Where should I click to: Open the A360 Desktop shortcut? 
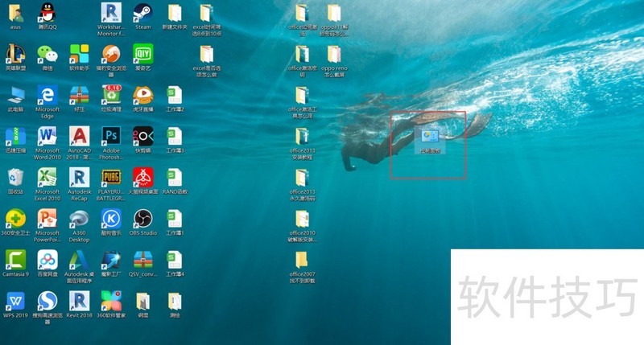coord(79,219)
